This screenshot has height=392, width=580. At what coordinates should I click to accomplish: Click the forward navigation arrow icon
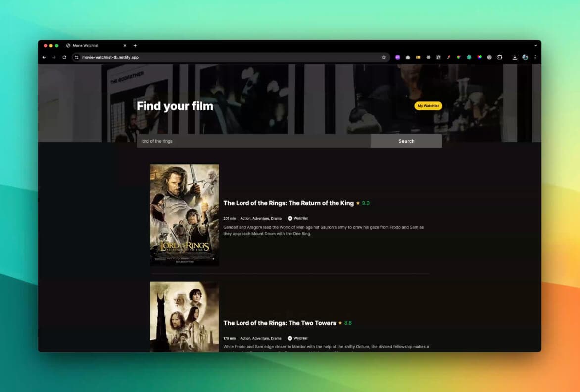coord(54,57)
